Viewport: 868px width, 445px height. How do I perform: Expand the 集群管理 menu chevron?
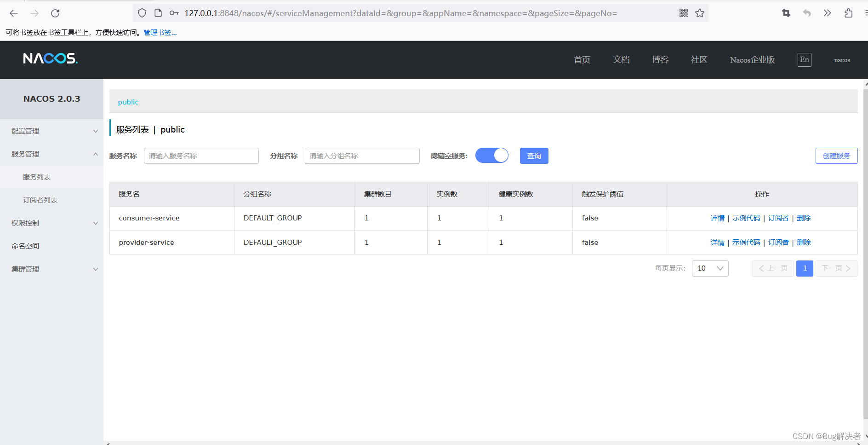click(96, 269)
